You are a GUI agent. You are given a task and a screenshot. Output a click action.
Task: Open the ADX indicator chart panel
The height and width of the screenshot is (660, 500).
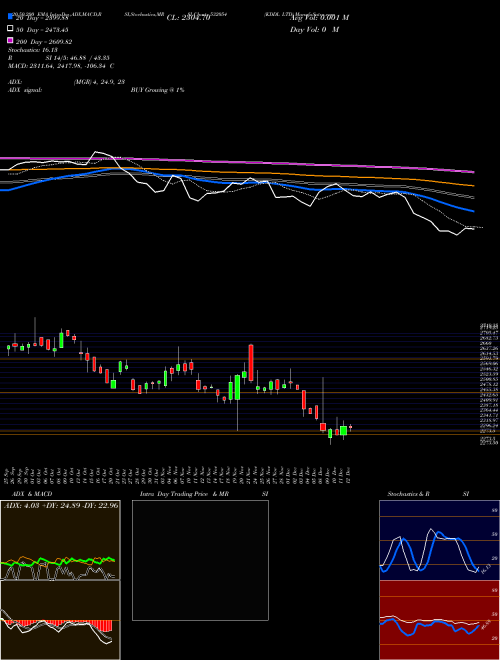[60, 540]
